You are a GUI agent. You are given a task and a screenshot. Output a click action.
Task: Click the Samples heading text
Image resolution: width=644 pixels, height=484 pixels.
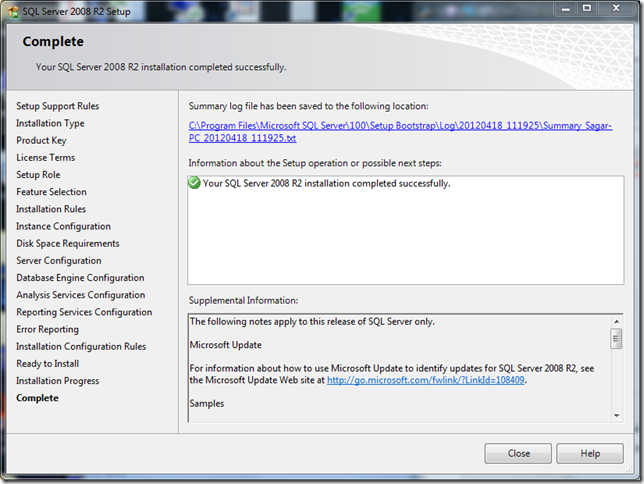point(207,403)
